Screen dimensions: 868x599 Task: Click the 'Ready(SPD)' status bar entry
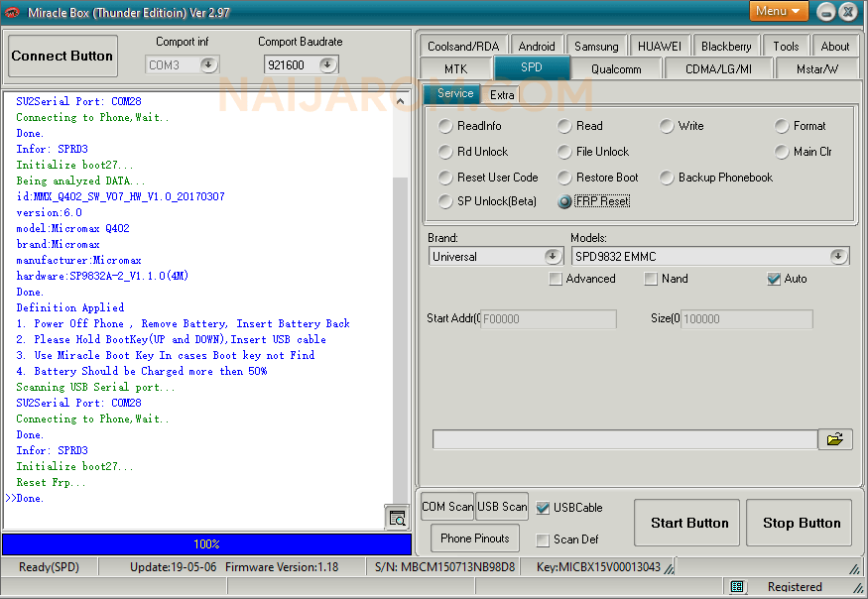point(49,567)
